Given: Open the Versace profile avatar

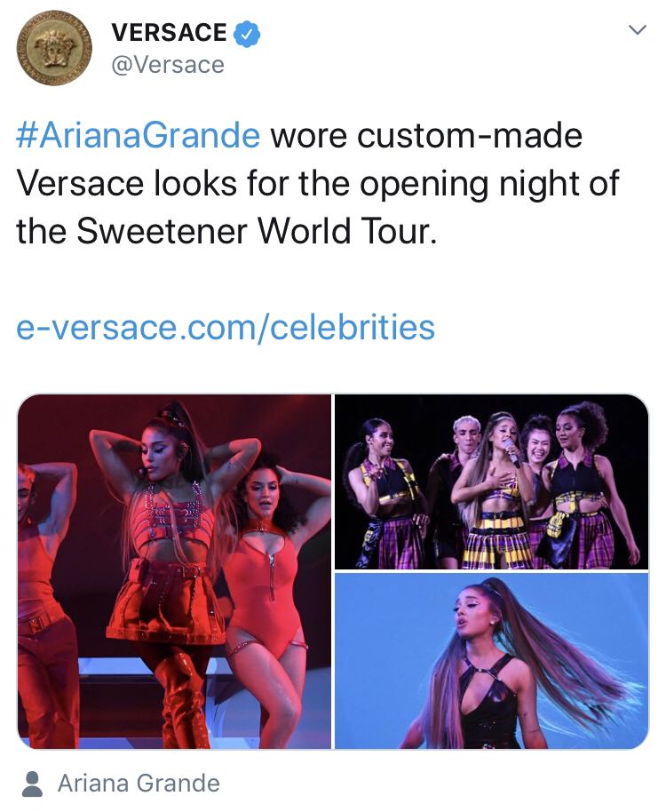Looking at the screenshot, I should pos(54,48).
